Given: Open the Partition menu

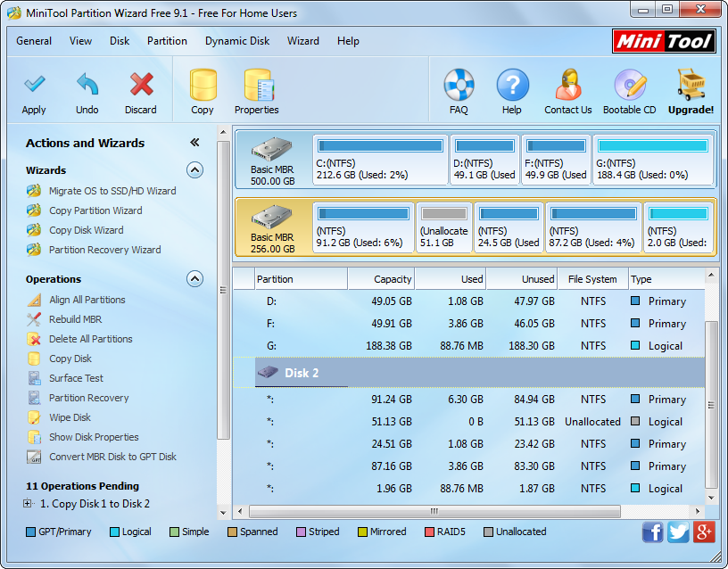Looking at the screenshot, I should click(x=167, y=41).
